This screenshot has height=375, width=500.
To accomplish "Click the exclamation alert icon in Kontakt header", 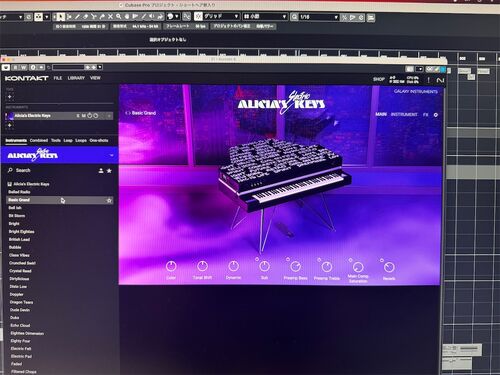I will (x=429, y=80).
